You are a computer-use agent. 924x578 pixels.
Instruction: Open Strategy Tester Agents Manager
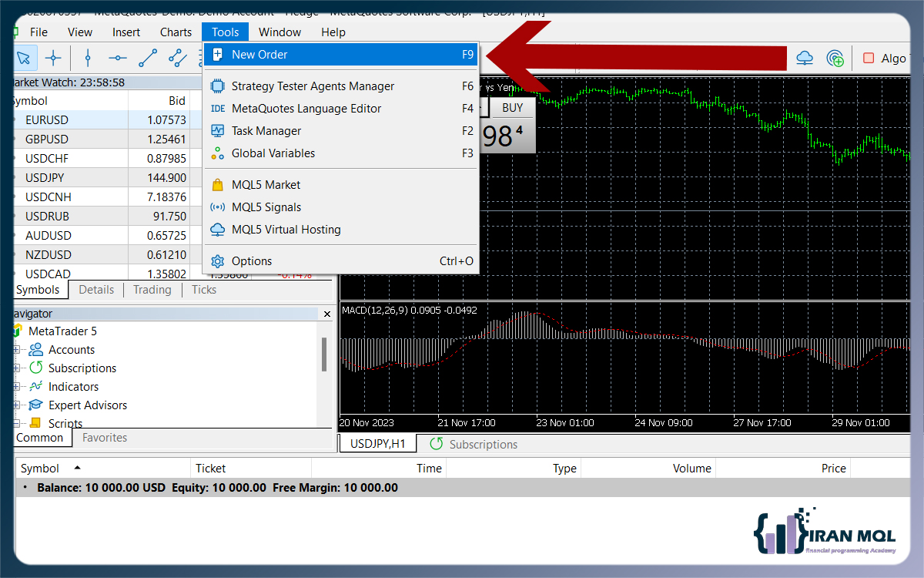pyautogui.click(x=341, y=86)
